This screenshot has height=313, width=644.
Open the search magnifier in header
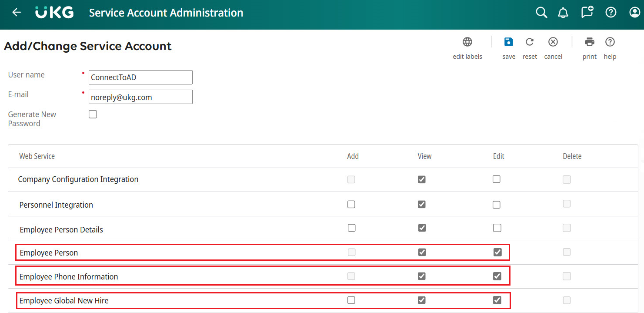click(x=541, y=13)
